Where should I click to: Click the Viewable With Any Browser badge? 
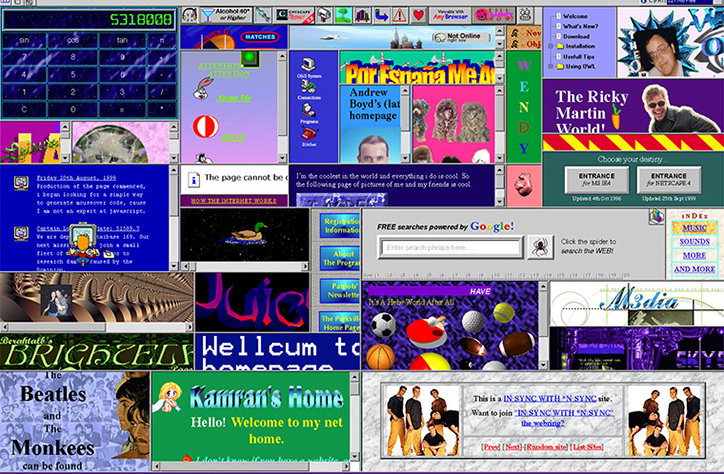click(x=450, y=16)
